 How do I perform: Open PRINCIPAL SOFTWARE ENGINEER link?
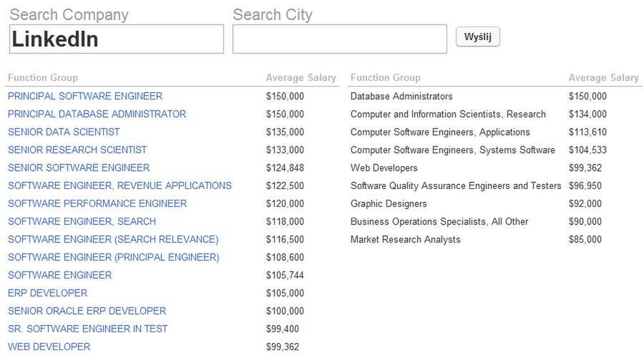click(85, 96)
